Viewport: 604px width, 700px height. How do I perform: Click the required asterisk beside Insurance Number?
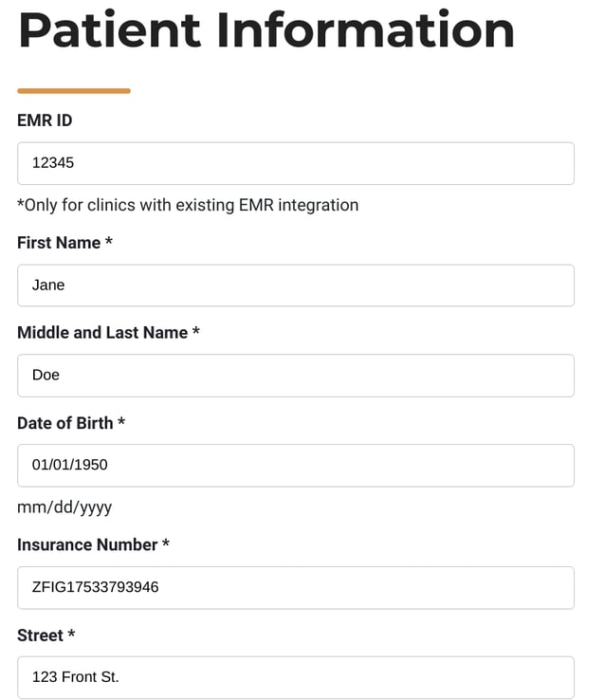click(x=166, y=543)
